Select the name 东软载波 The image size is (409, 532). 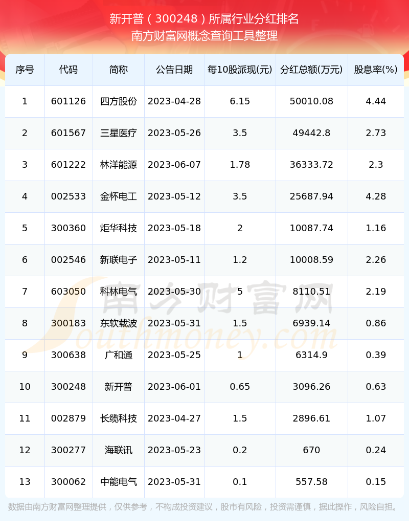pos(119,323)
